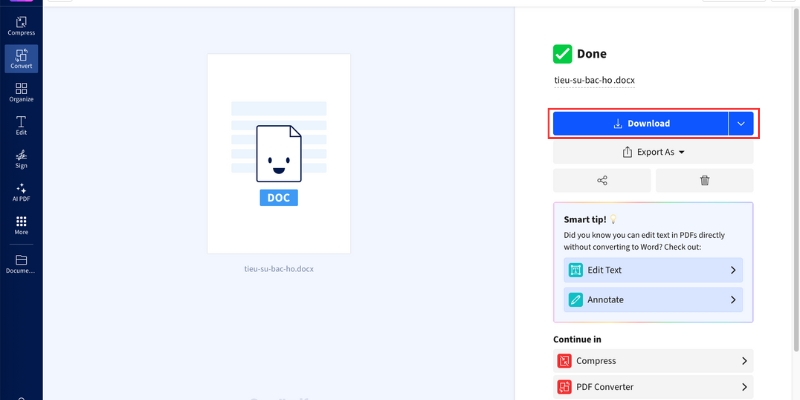Viewport: 800px width, 400px height.
Task: Open the Compress tool in sidebar
Action: click(21, 25)
